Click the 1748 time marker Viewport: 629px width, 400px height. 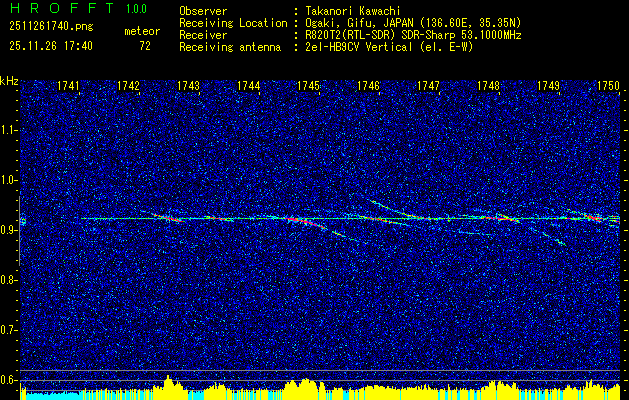(x=488, y=86)
